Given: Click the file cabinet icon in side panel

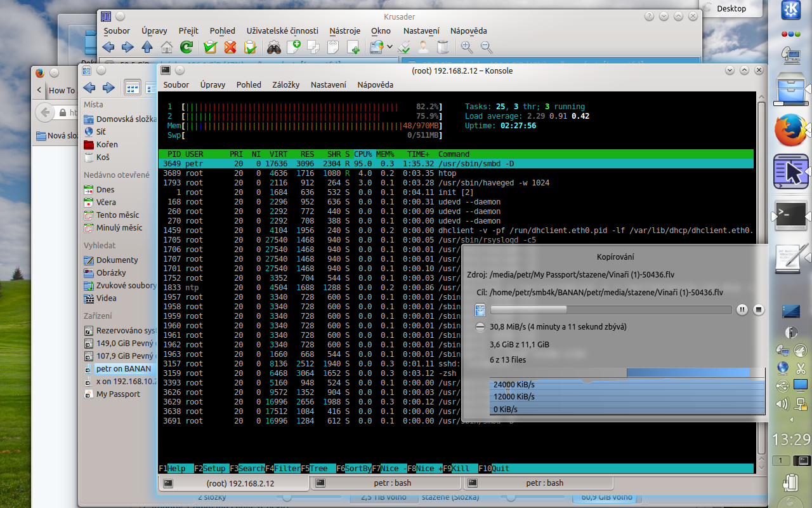Looking at the screenshot, I should click(790, 88).
